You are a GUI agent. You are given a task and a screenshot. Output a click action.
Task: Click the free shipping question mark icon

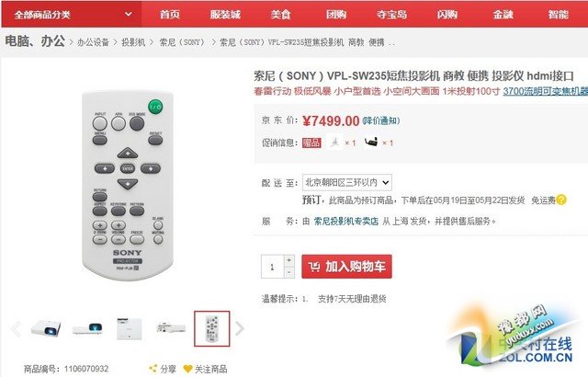(x=561, y=200)
